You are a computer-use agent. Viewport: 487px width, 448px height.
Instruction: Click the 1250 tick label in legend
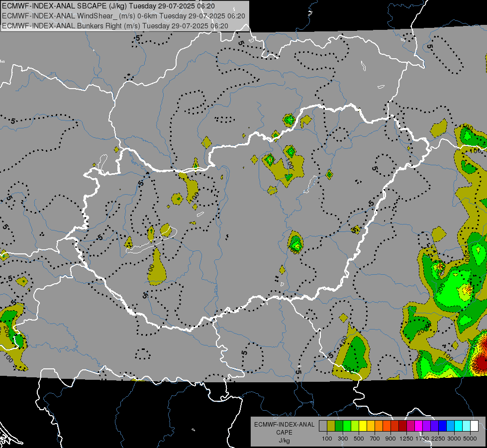406,439
